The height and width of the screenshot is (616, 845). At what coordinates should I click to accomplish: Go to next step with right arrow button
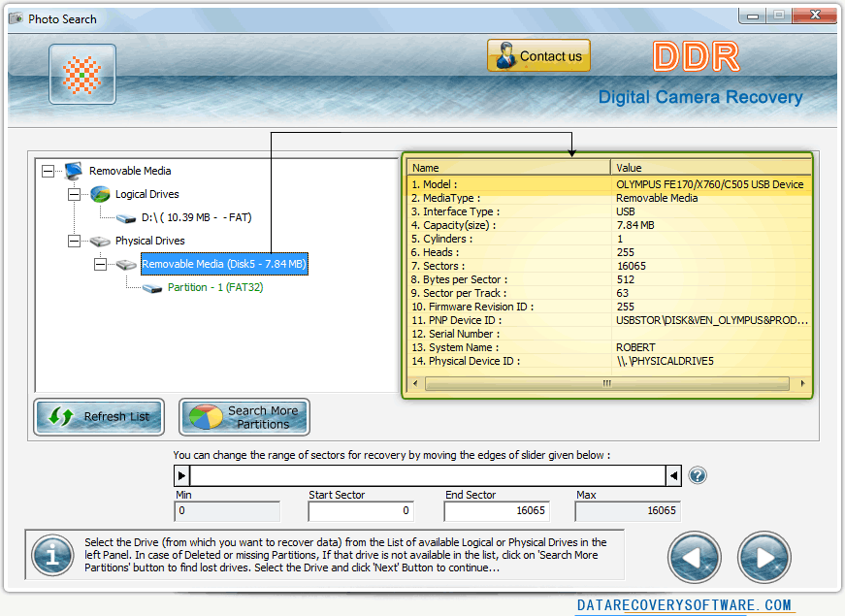(764, 557)
